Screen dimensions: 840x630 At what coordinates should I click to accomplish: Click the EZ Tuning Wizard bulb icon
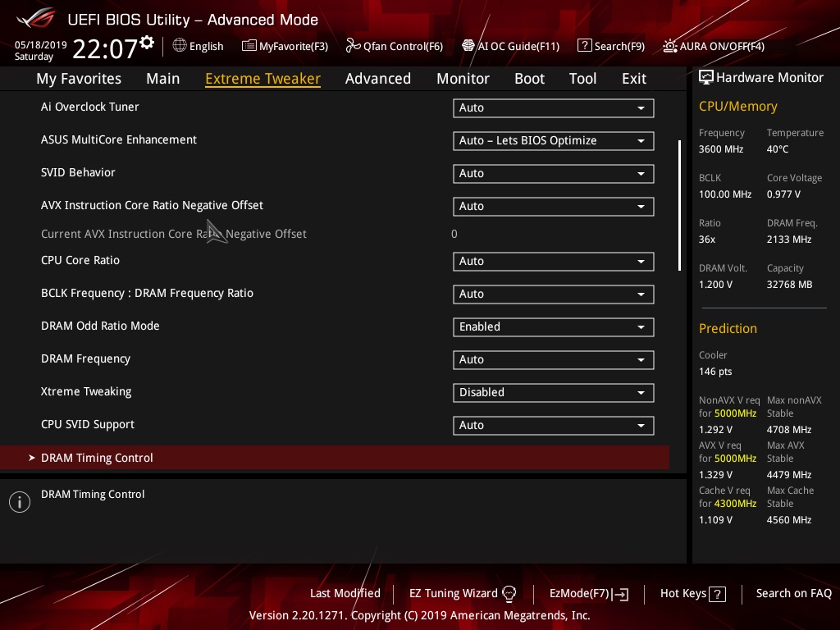(509, 594)
